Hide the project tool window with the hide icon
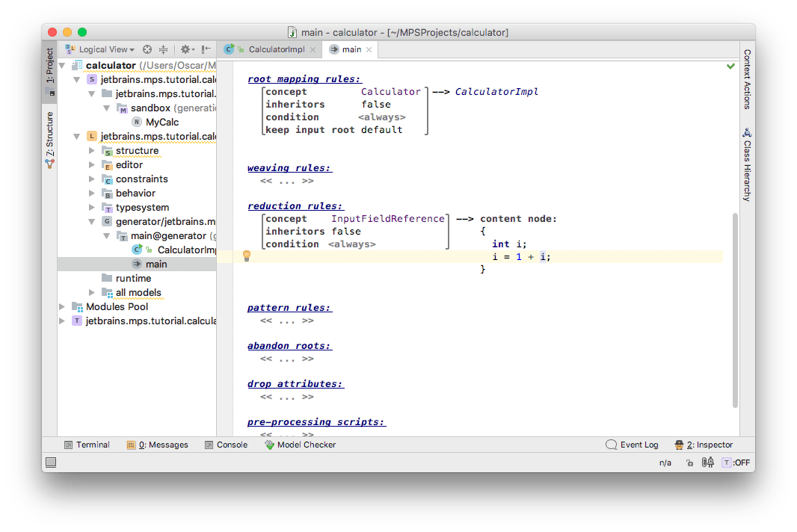The height and width of the screenshot is (532, 797). pos(206,49)
